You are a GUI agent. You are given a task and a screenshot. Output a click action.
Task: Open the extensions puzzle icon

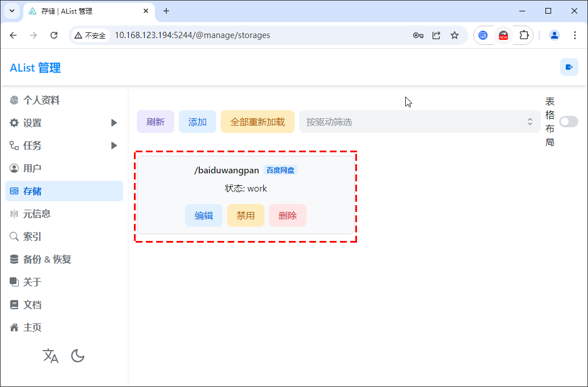click(524, 35)
